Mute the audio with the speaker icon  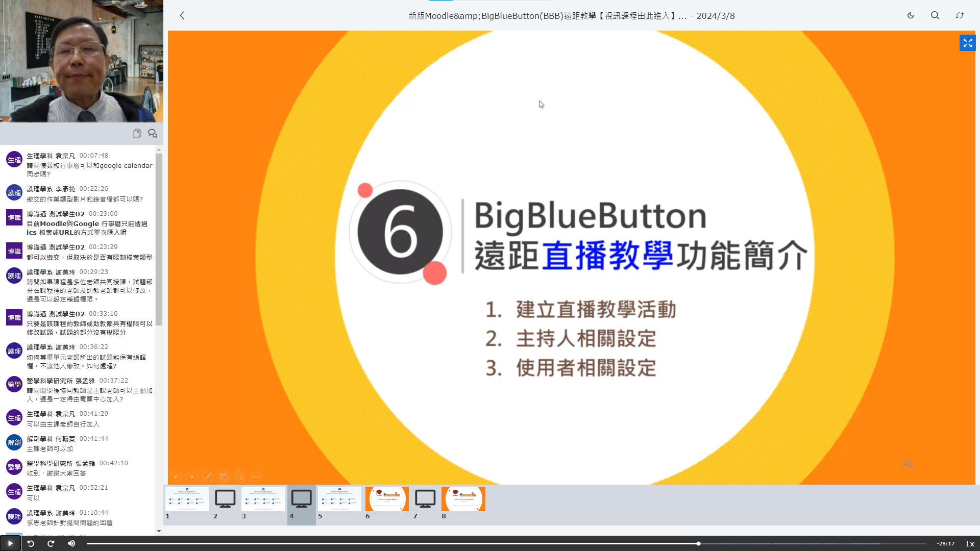pyautogui.click(x=71, y=543)
